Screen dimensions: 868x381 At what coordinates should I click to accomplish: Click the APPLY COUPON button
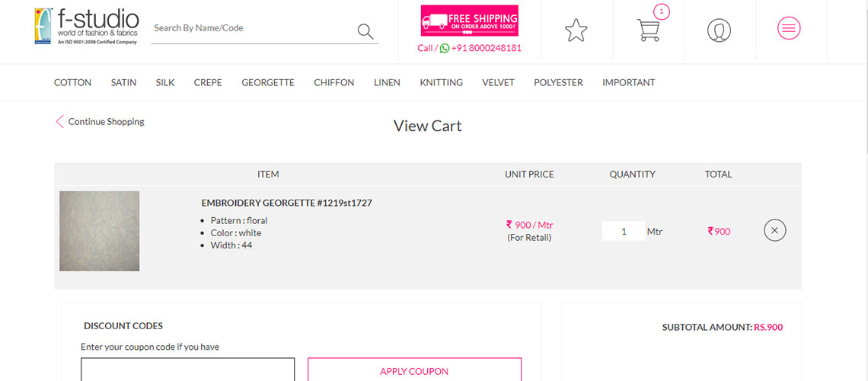(414, 371)
